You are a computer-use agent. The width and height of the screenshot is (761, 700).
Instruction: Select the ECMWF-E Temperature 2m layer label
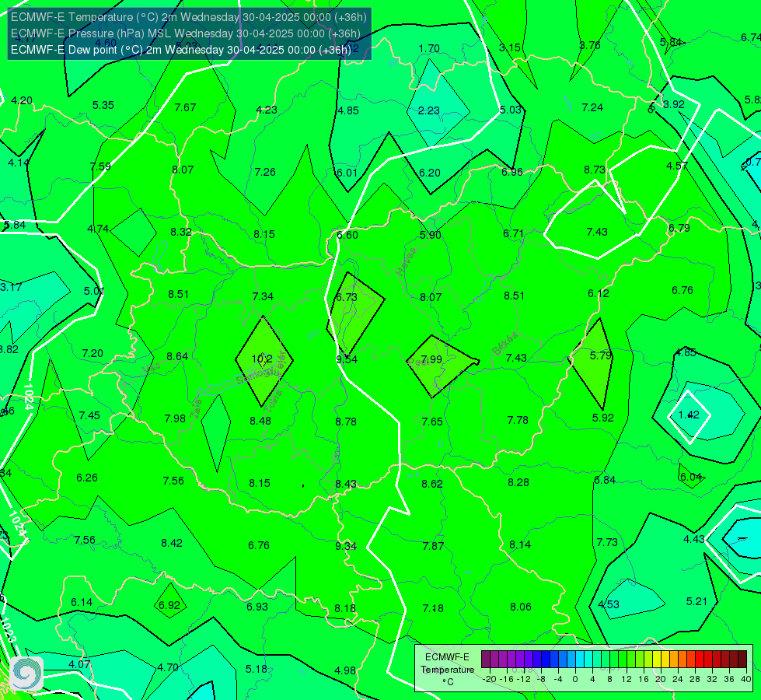pyautogui.click(x=188, y=17)
